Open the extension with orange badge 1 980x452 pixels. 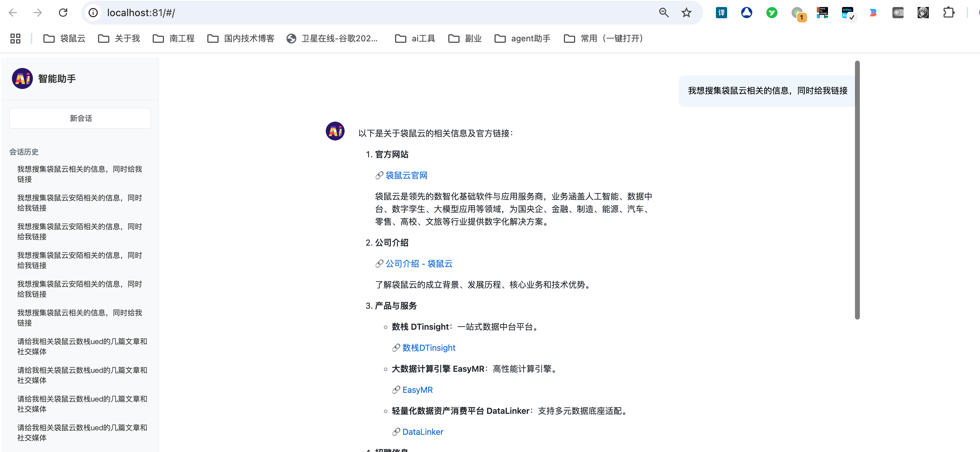click(x=799, y=14)
